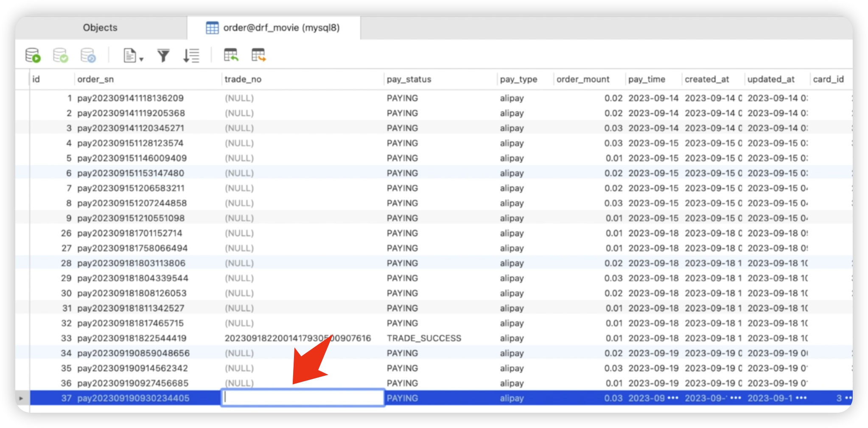Click the order_sn column header
868x428 pixels.
pyautogui.click(x=95, y=79)
